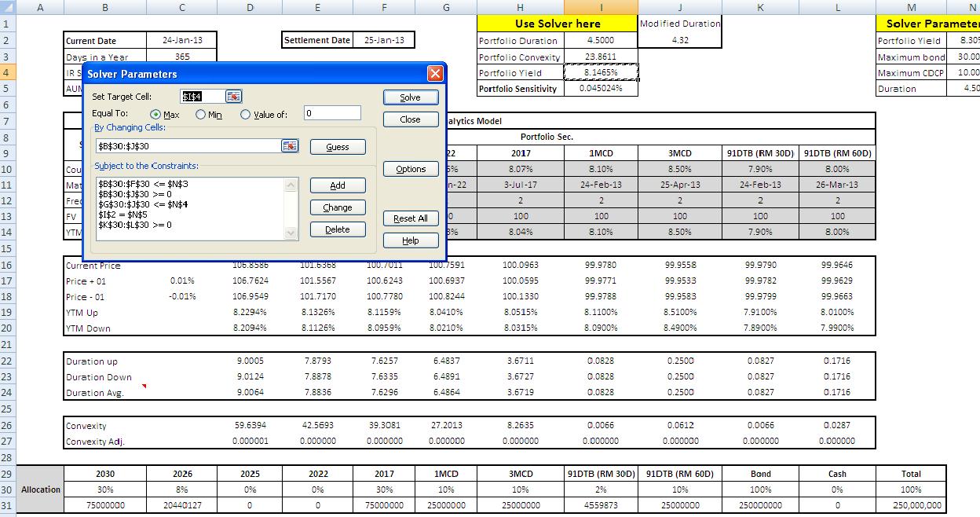Select the Min radio button
Screen dimensions: 980x517
click(201, 115)
